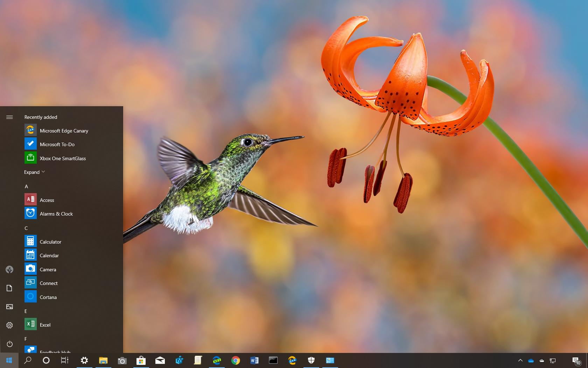Launch Excel from the Start menu
Image resolution: width=588 pixels, height=368 pixels.
[45, 325]
